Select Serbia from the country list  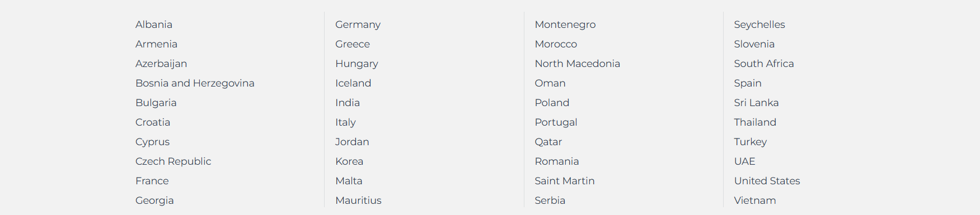click(550, 200)
